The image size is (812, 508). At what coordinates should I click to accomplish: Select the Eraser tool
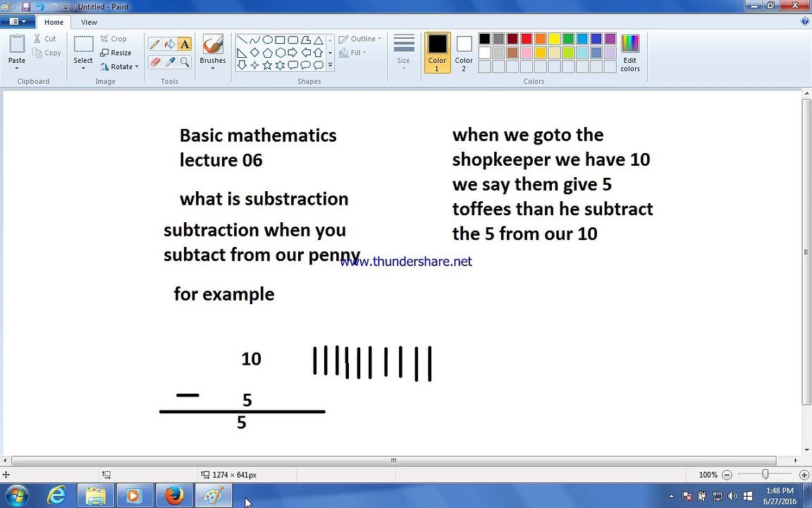(x=154, y=62)
